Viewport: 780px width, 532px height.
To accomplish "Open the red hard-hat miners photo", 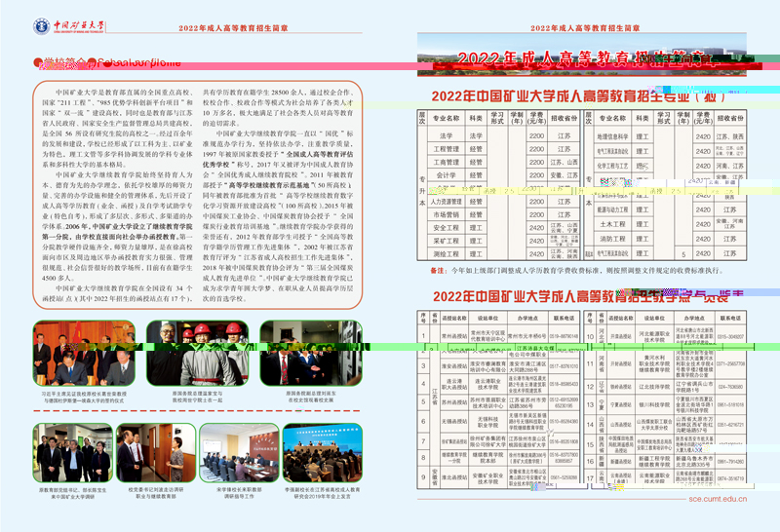I will click(x=198, y=354).
